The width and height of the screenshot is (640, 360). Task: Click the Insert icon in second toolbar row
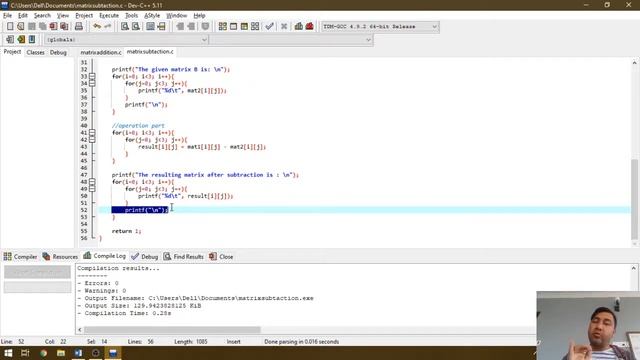coord(10,40)
